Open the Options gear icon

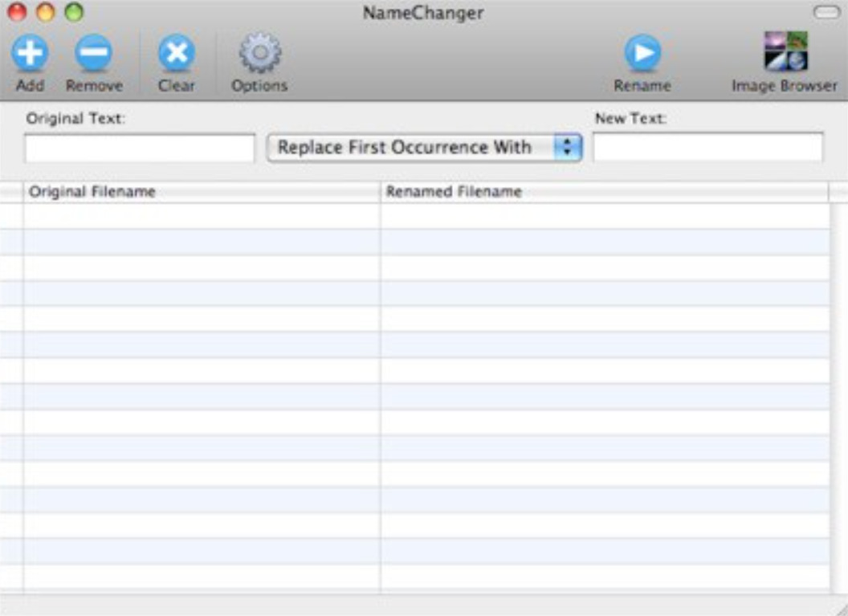tap(260, 53)
